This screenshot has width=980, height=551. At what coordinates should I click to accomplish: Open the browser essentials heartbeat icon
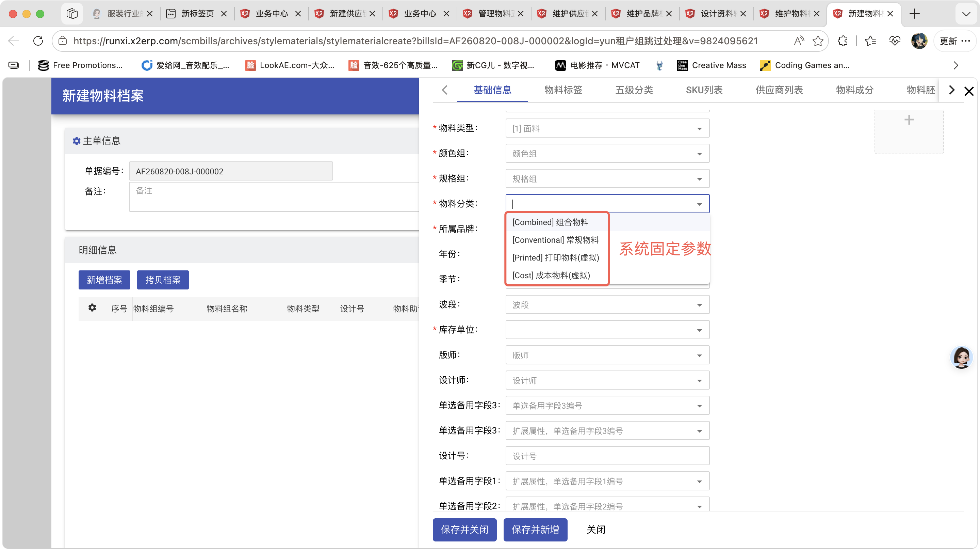[895, 41]
